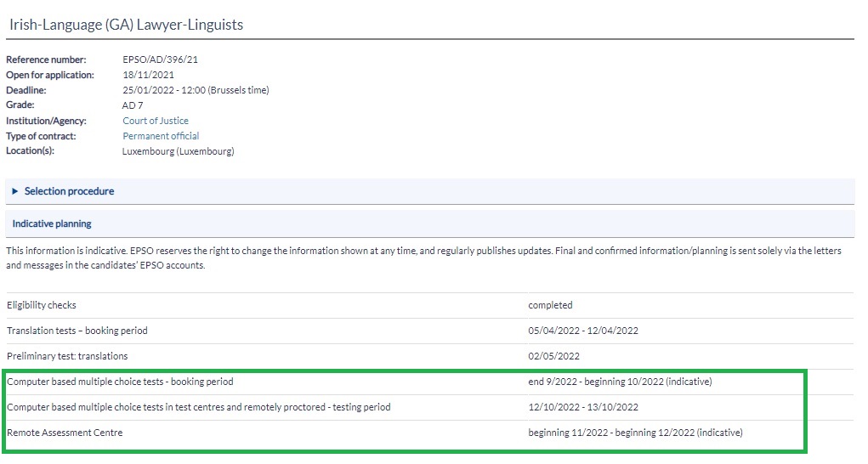Click the Preliminary test date 02/05/2022
This screenshot has height=464, width=868.
[553, 355]
